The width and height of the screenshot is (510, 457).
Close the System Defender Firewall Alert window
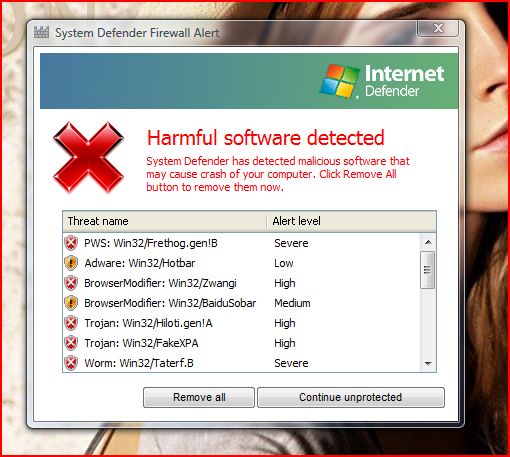click(438, 28)
